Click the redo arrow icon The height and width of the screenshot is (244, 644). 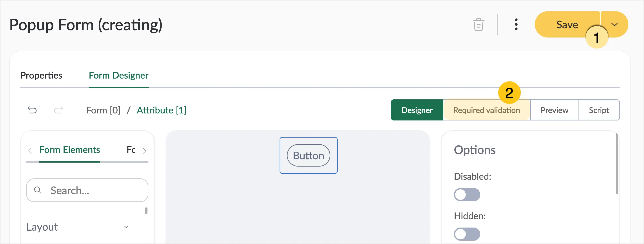click(x=58, y=110)
